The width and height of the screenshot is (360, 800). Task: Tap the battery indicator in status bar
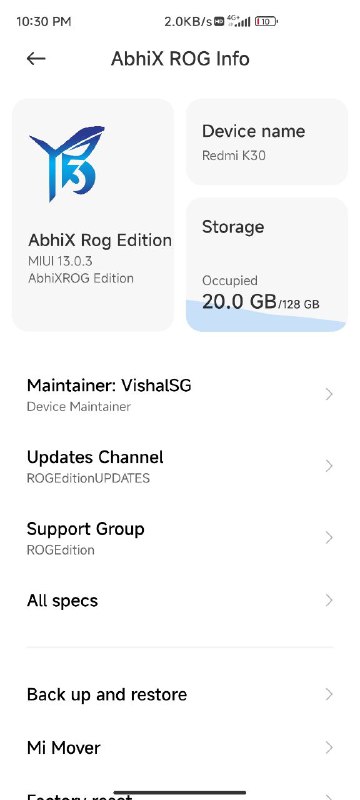coord(266,21)
